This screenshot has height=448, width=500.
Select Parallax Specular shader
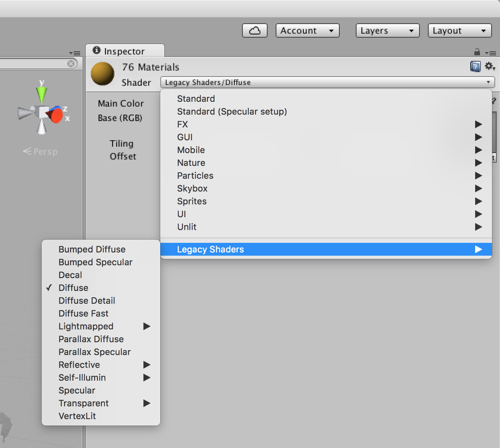(x=101, y=352)
